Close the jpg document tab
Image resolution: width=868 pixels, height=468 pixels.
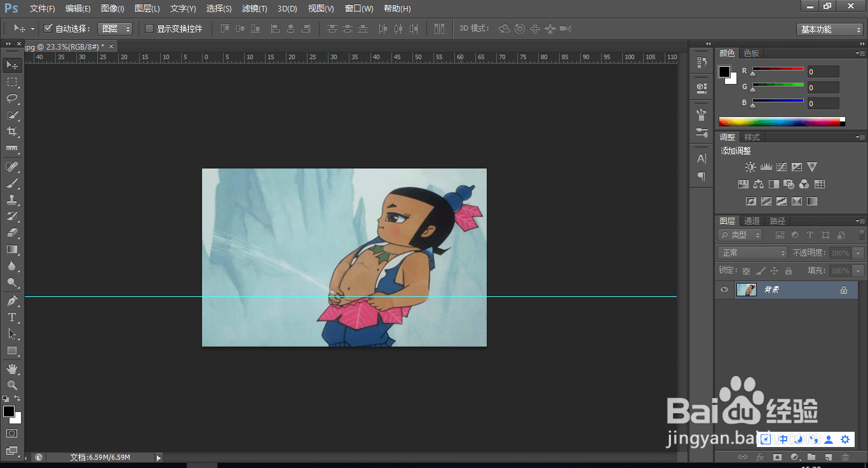pyautogui.click(x=111, y=46)
